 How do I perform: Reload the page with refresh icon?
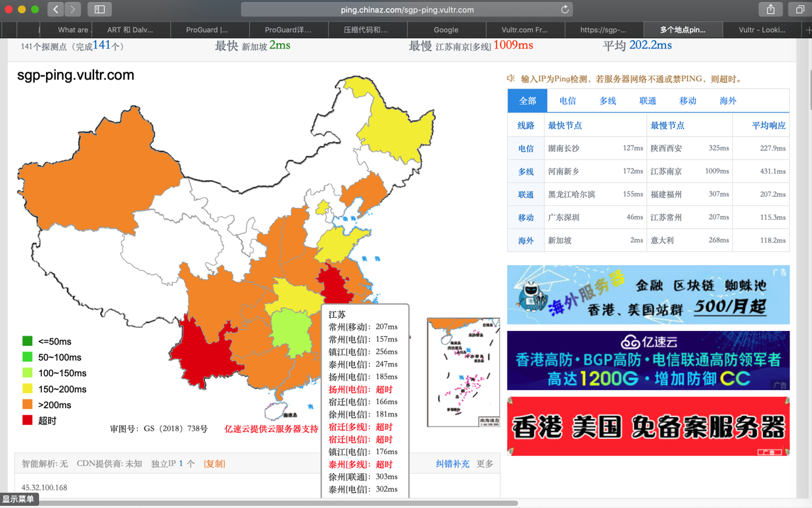click(564, 9)
